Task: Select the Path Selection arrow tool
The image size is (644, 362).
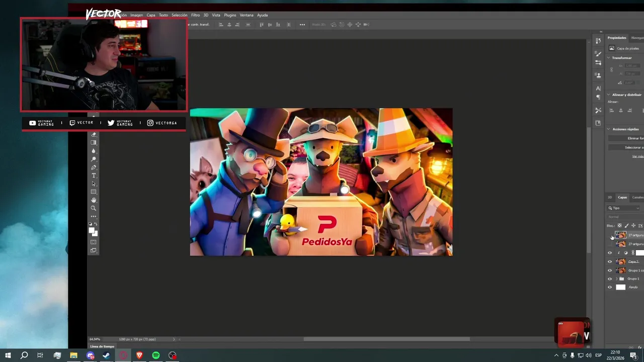Action: pyautogui.click(x=94, y=184)
